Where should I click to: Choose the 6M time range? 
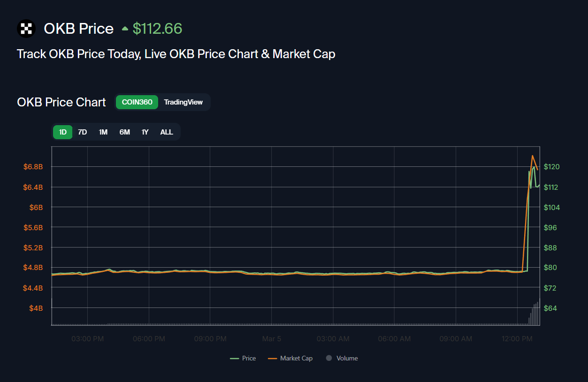pyautogui.click(x=124, y=132)
